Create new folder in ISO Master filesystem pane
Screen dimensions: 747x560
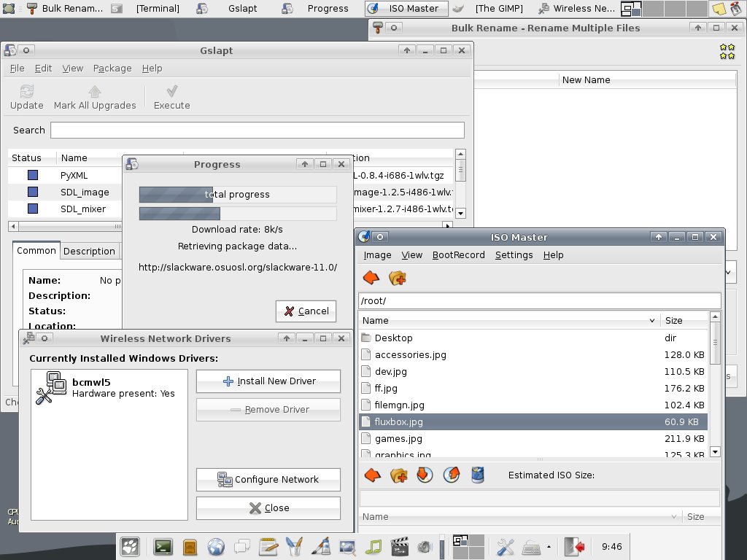pyautogui.click(x=398, y=278)
